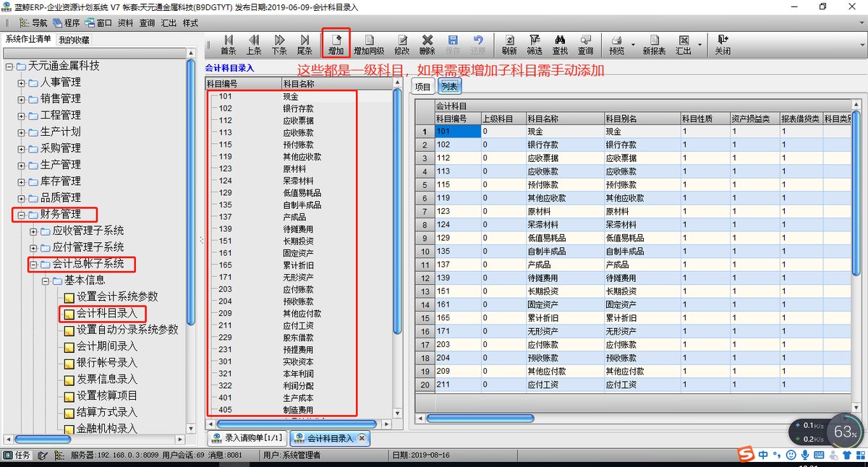868x467 pixels.
Task: Click the 新报表 new report icon
Action: (x=654, y=45)
